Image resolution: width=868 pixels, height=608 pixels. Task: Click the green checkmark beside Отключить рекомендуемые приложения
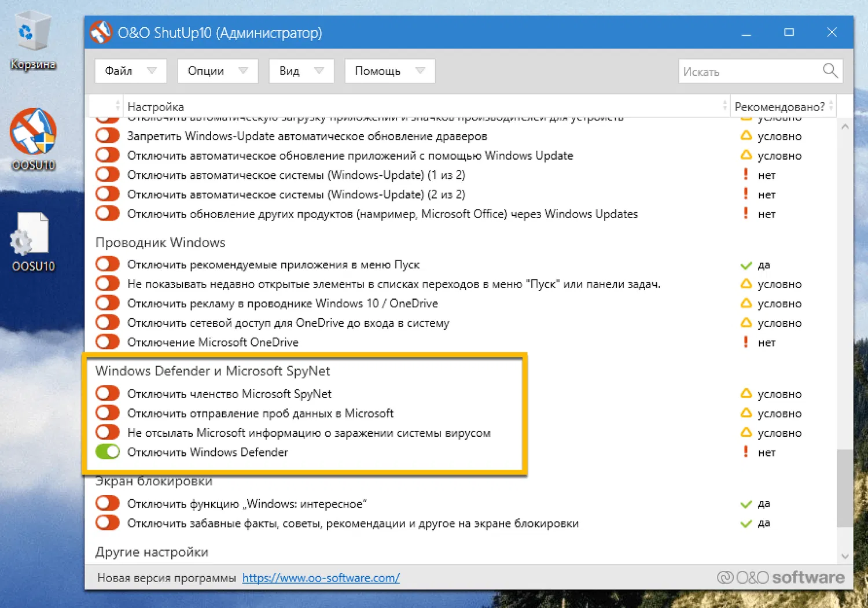(745, 265)
